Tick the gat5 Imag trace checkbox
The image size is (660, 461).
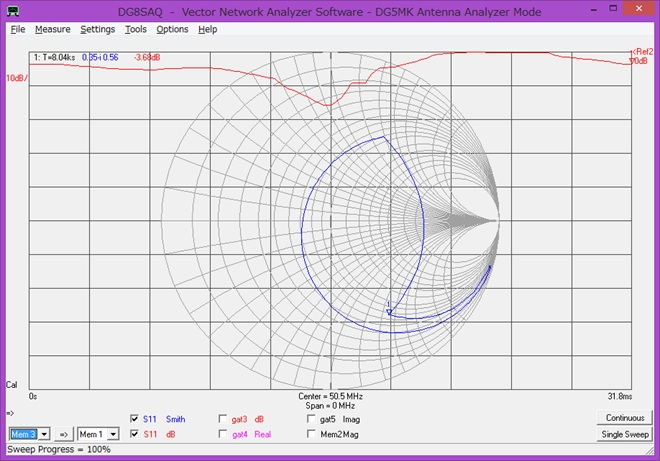310,419
